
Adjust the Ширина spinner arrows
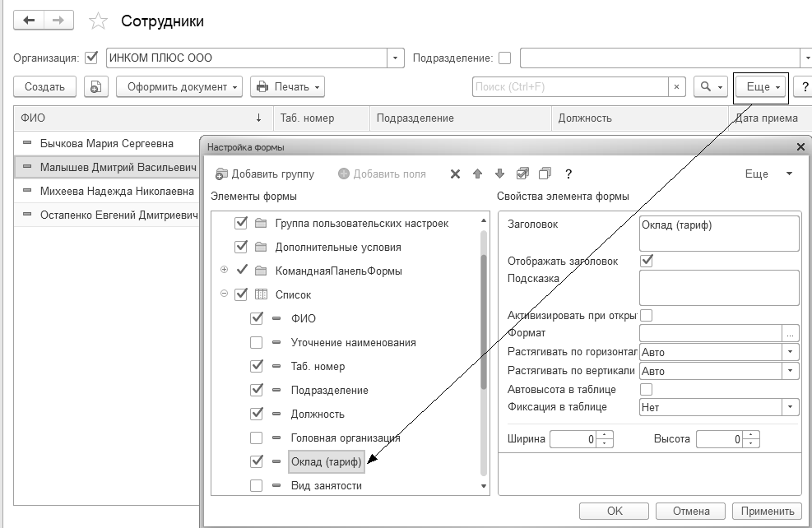click(x=605, y=439)
